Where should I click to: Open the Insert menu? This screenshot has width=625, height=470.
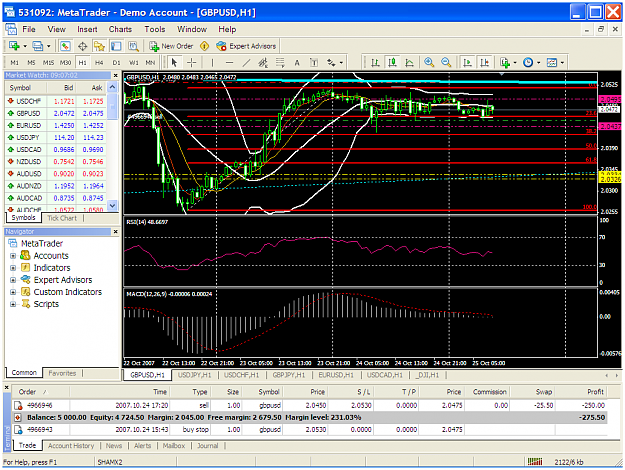pos(87,29)
